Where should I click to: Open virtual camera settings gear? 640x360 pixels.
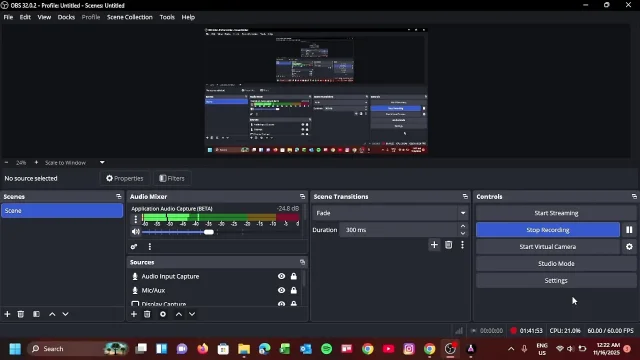pyautogui.click(x=629, y=247)
